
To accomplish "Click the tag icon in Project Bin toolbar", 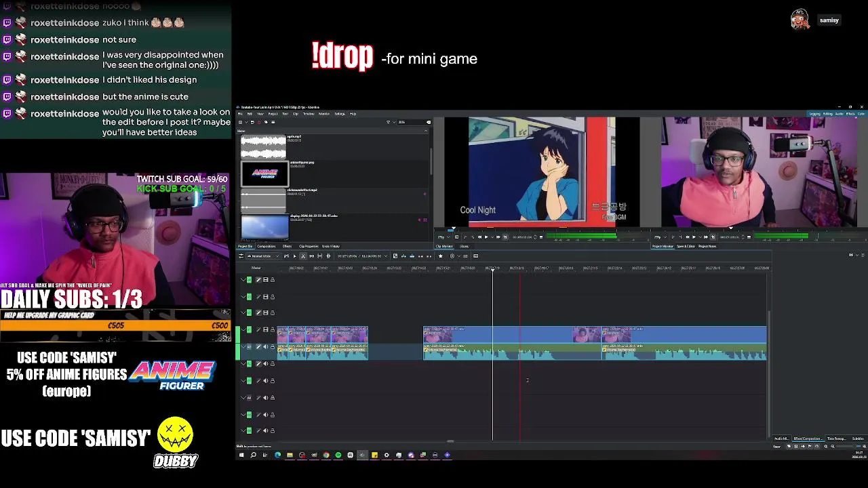I will [x=266, y=122].
